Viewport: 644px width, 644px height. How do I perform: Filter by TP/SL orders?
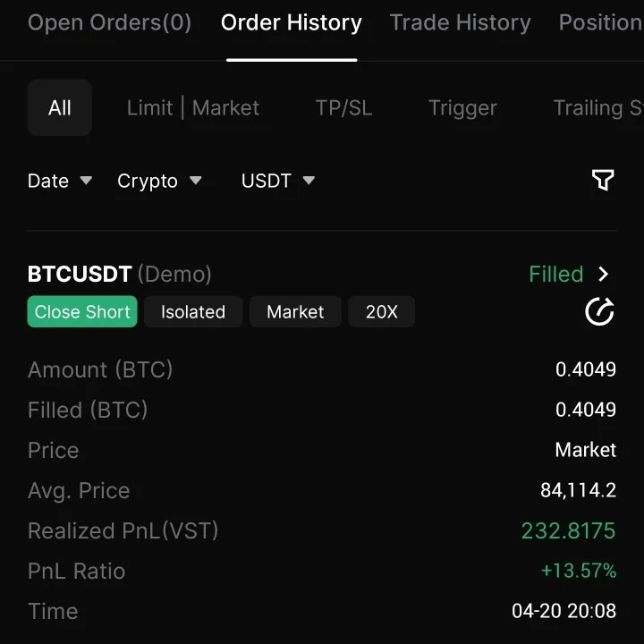(343, 108)
